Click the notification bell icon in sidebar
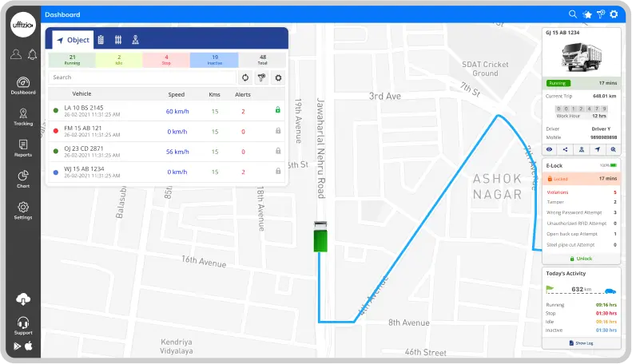Image resolution: width=632 pixels, height=364 pixels. click(x=32, y=55)
